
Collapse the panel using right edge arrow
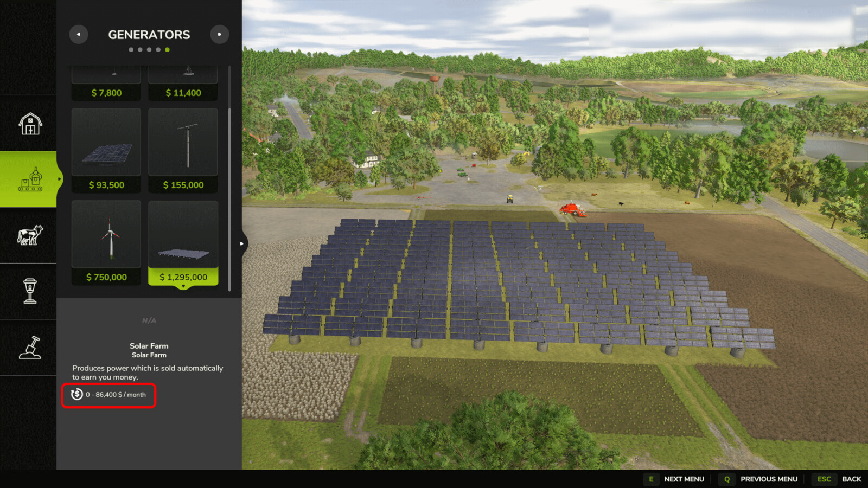tap(241, 244)
